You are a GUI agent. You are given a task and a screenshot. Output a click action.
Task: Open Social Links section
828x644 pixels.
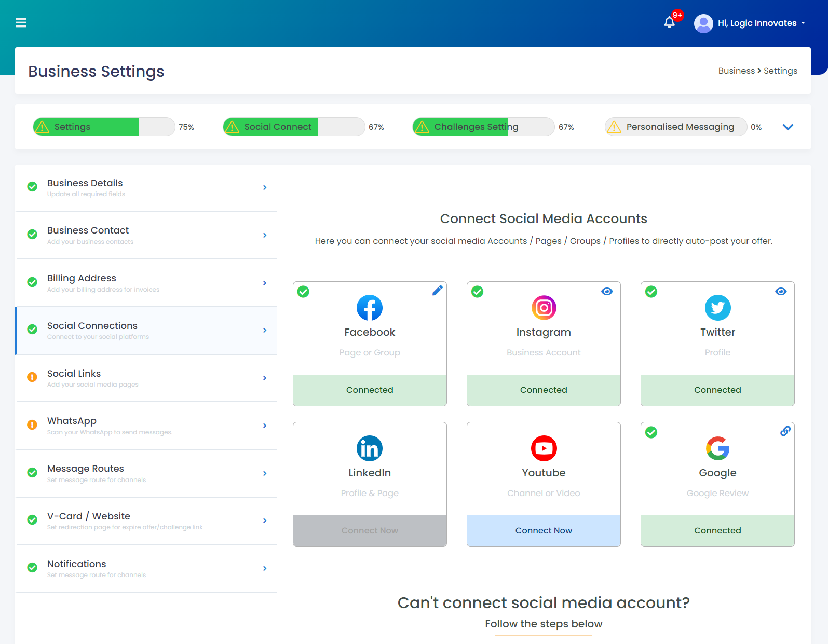(146, 378)
